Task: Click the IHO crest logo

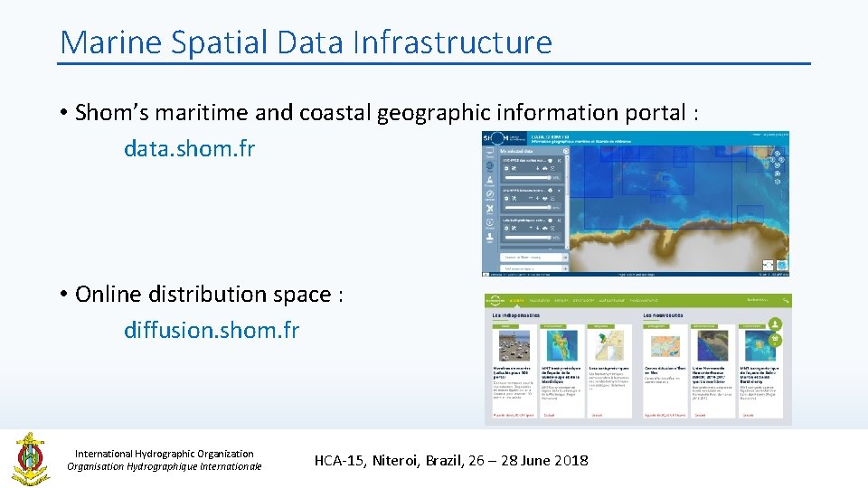Action: pos(31,459)
